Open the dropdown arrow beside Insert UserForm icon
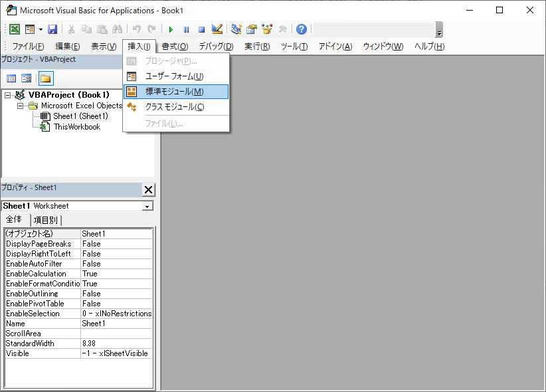The image size is (546, 392). [x=41, y=30]
